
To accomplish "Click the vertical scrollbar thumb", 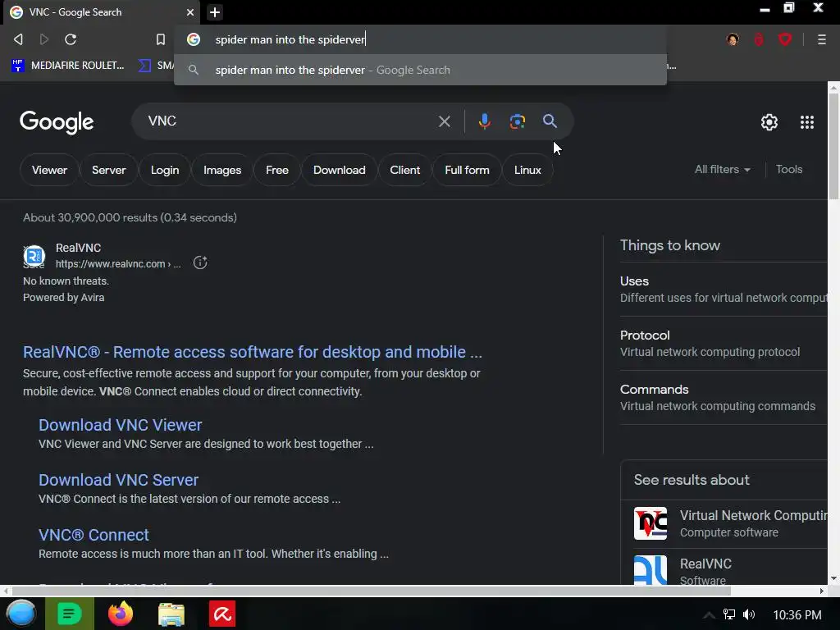I will click(x=833, y=146).
